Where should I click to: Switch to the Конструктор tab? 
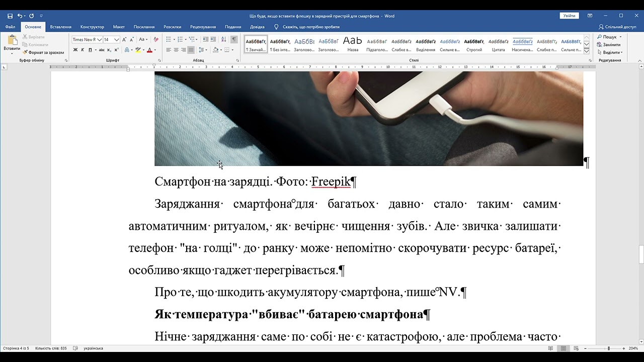[x=92, y=27]
